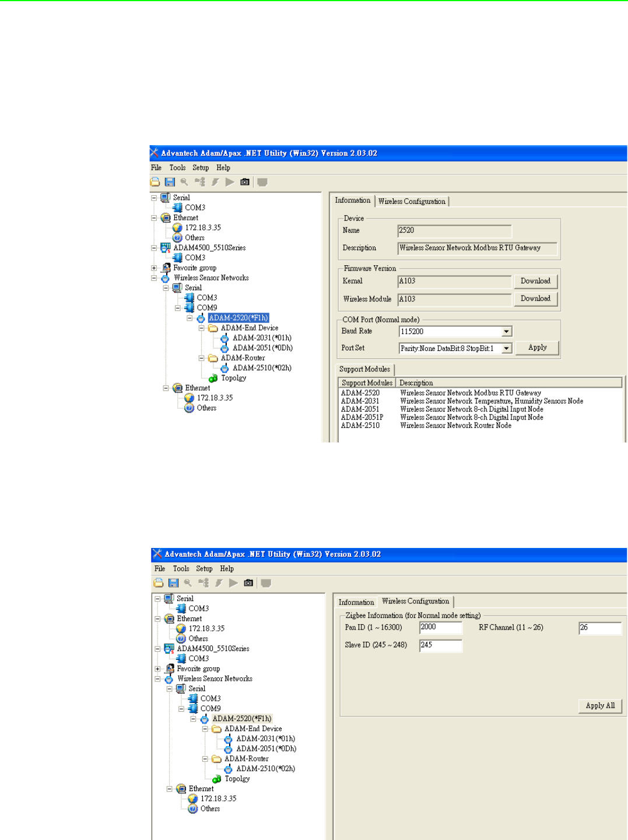The image size is (628, 840).
Task: Click the grey monitor toolbar icon in lower window
Action: [266, 583]
